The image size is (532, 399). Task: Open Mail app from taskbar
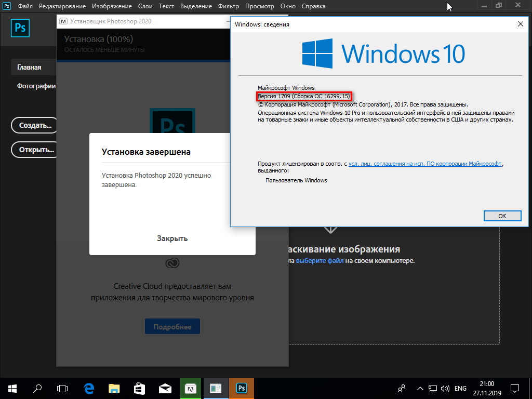tap(165, 389)
